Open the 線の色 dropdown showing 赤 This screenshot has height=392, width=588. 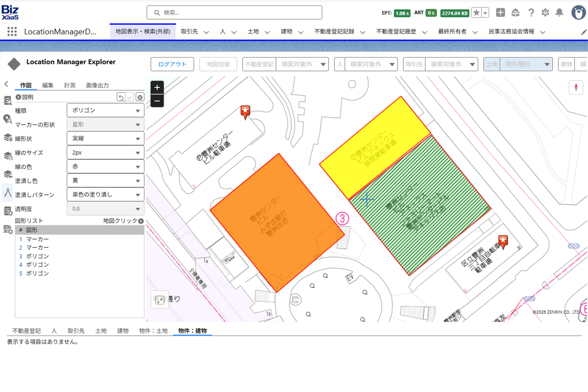[105, 167]
